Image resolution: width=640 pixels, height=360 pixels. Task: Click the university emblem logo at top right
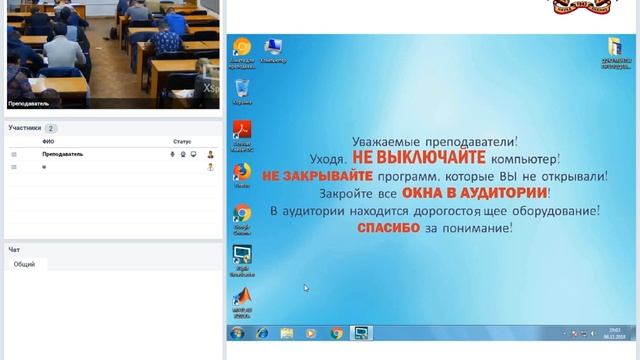click(x=581, y=7)
